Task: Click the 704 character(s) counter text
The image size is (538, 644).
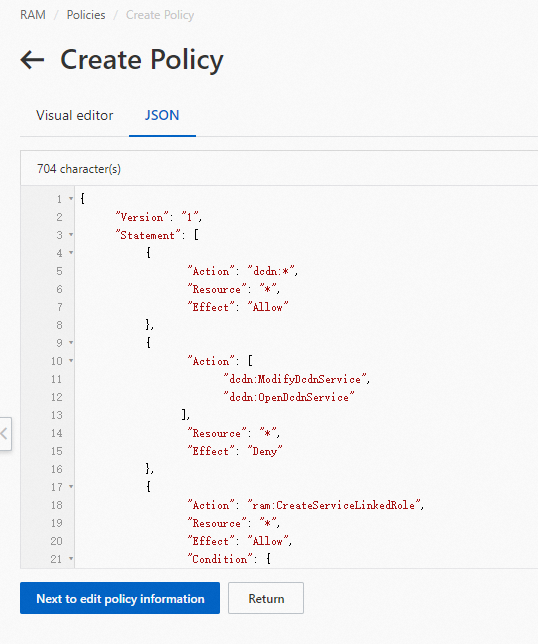Action: (79, 169)
